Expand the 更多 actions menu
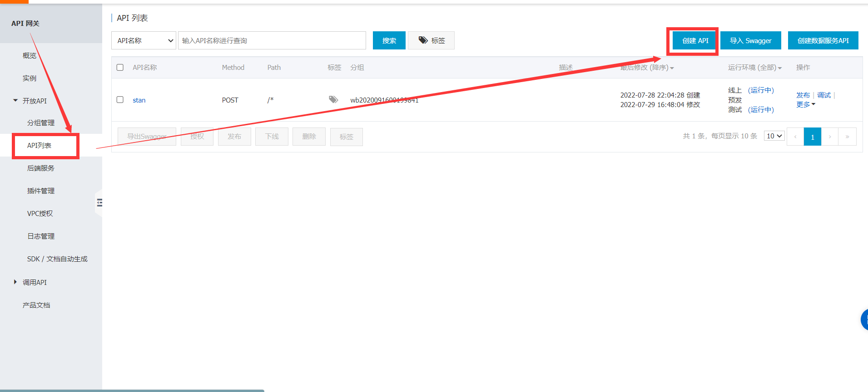Viewport: 868px width, 392px height. 805,105
